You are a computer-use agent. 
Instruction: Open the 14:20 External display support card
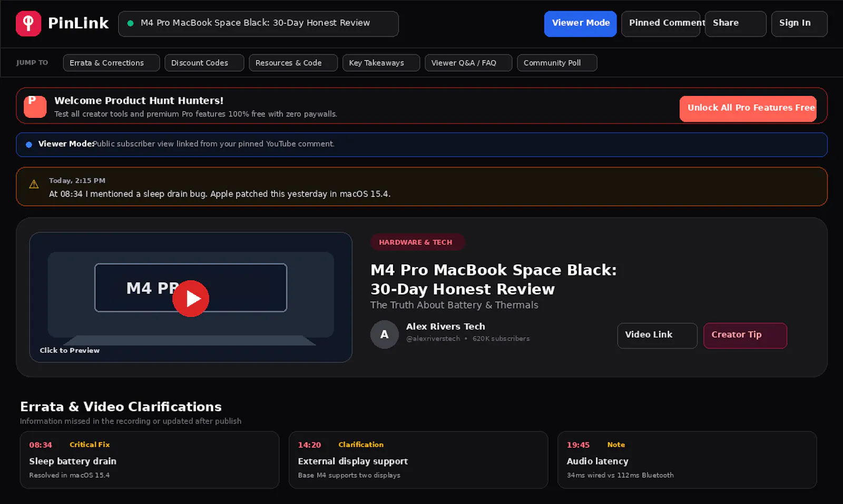418,460
